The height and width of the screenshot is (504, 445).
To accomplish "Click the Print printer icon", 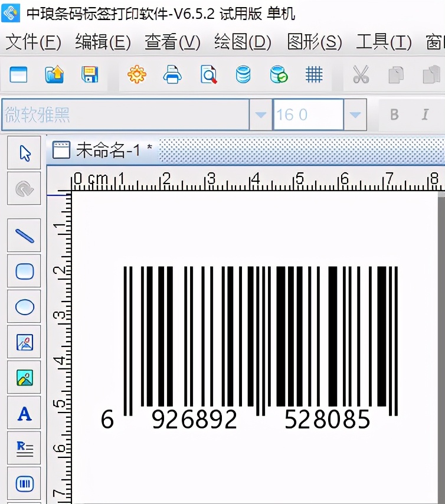I will pyautogui.click(x=172, y=74).
